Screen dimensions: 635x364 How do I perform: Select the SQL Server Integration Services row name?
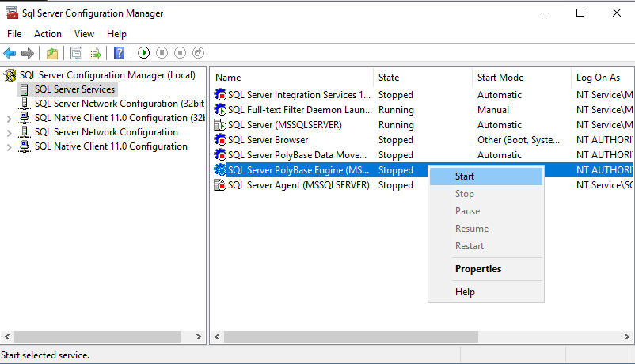click(x=299, y=95)
